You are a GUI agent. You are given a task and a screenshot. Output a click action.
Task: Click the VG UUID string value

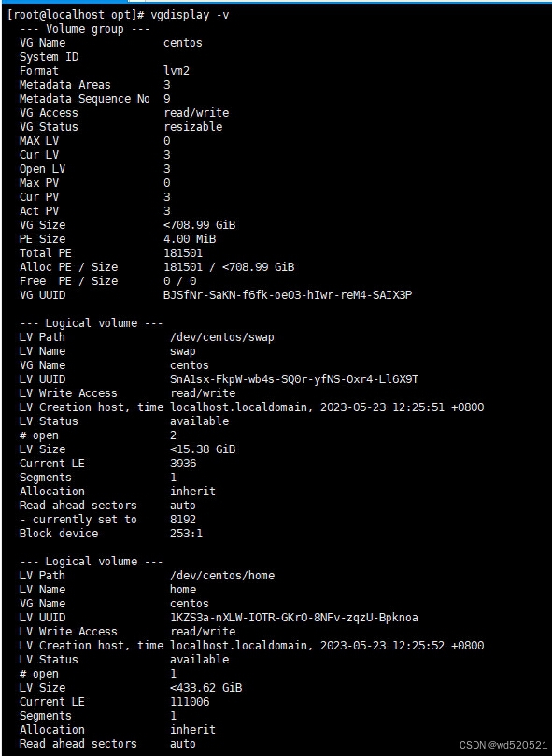tap(288, 295)
